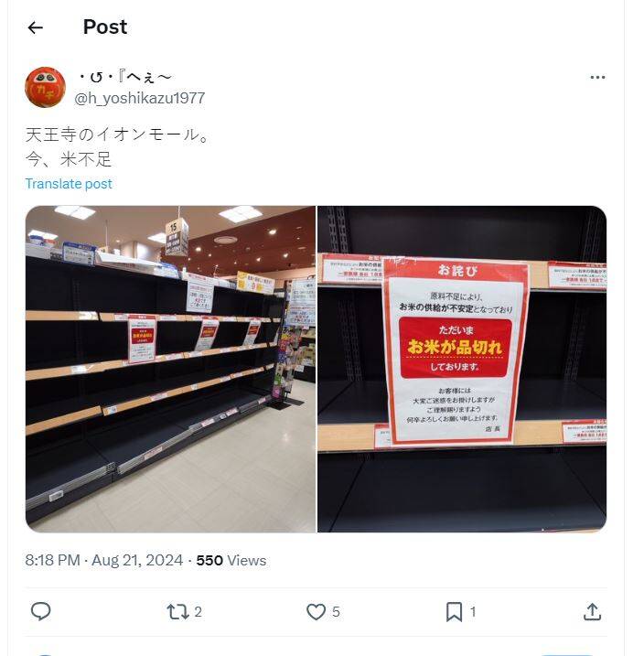Image resolution: width=644 pixels, height=656 pixels.
Task: Click the display name ・ひ・『へぇ〜
Action: point(125,78)
